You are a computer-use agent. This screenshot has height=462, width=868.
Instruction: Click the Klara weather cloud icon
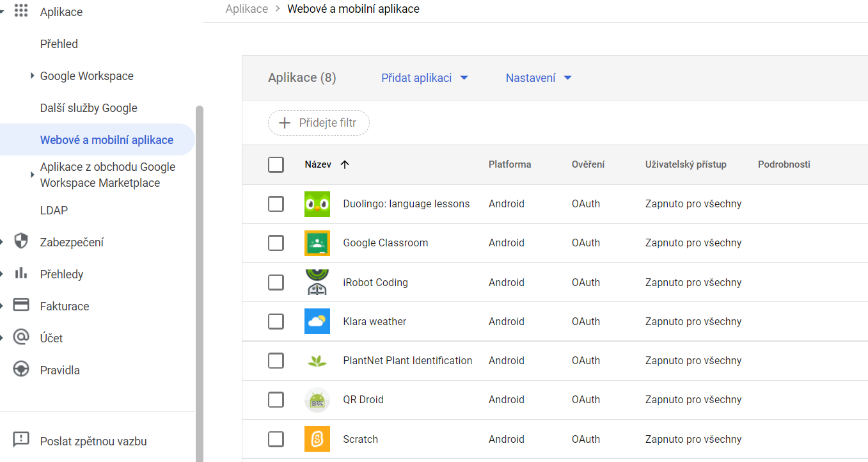[317, 321]
